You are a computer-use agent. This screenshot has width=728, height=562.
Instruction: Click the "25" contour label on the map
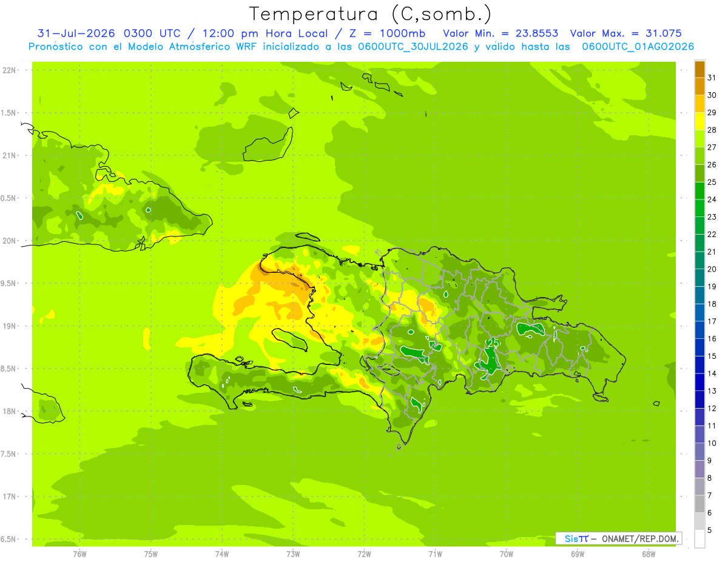pos(493,343)
